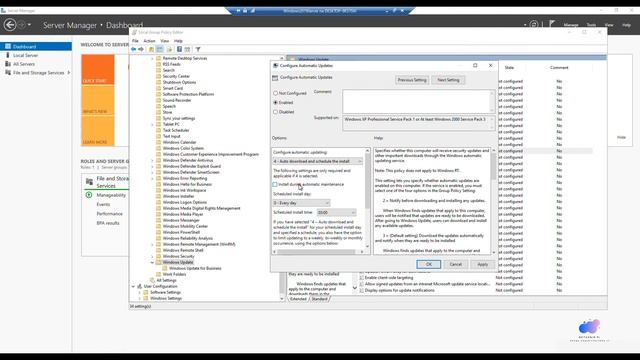This screenshot has height=360, width=640.
Task: Expand File and Storage Services sidebar arrow
Action: tap(69, 73)
